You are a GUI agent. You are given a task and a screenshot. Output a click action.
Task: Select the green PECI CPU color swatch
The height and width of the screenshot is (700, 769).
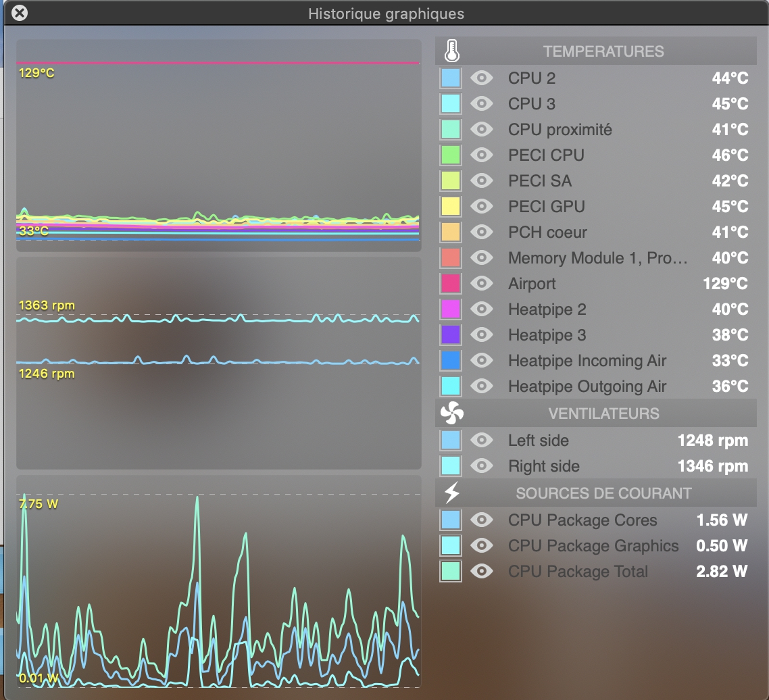click(x=451, y=155)
